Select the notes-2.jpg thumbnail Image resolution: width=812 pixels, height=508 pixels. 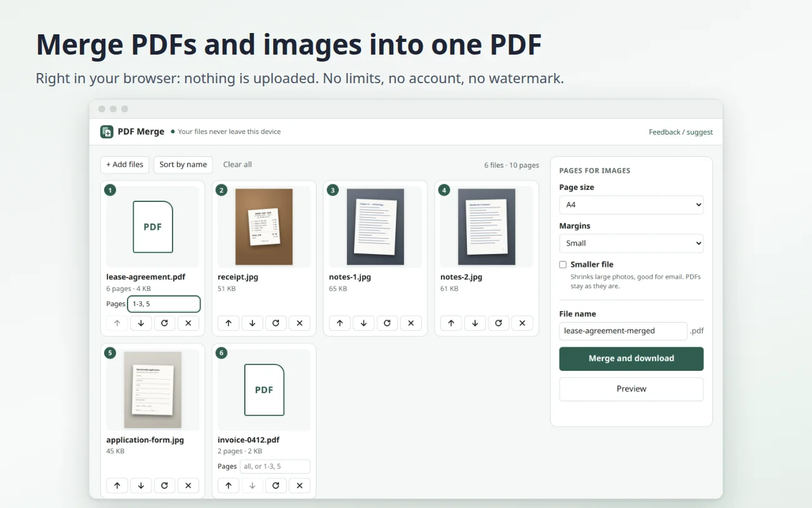[x=487, y=227]
